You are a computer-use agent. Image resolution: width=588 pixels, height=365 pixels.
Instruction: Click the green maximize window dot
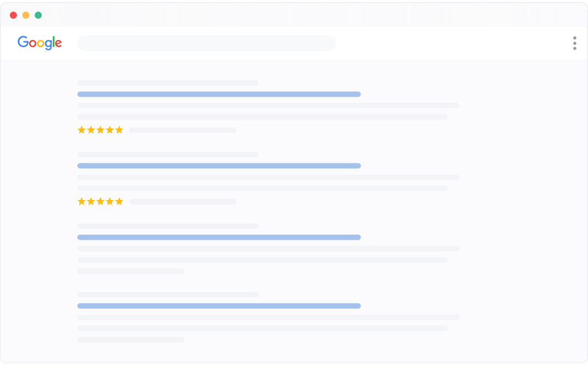pos(38,15)
